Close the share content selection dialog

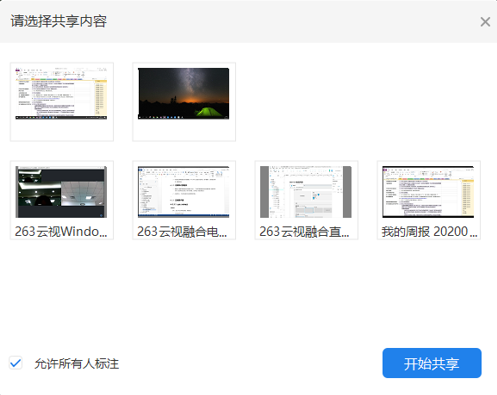click(485, 22)
